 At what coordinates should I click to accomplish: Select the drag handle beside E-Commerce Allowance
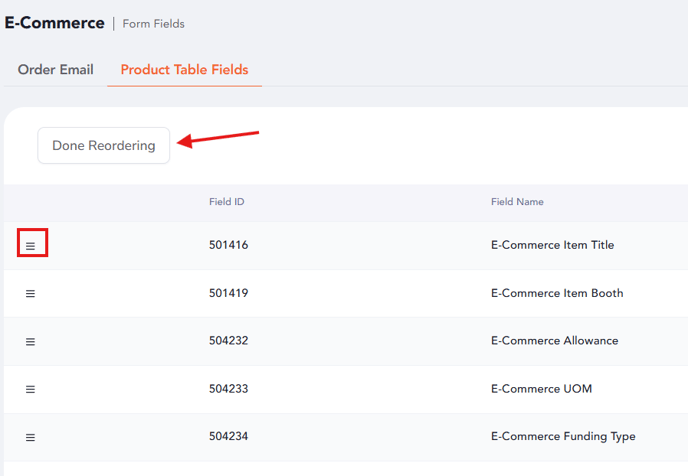30,341
